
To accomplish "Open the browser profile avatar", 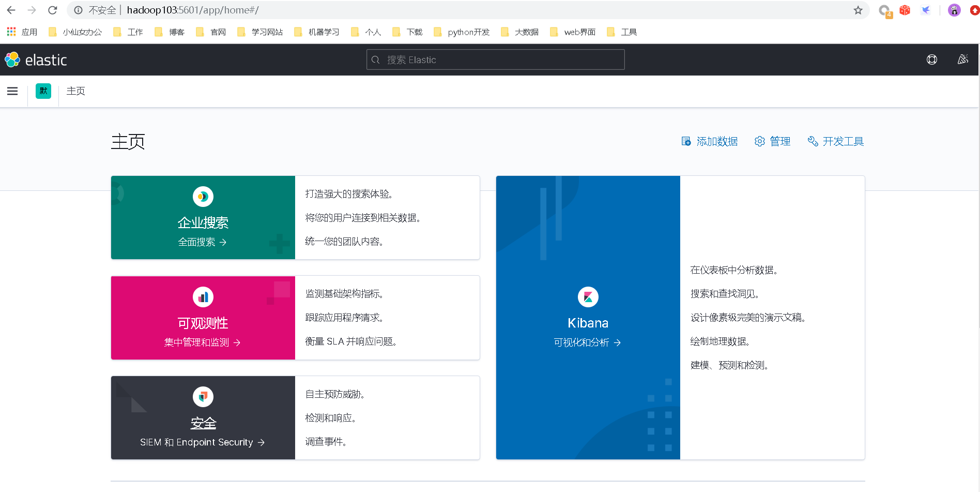I will point(954,10).
